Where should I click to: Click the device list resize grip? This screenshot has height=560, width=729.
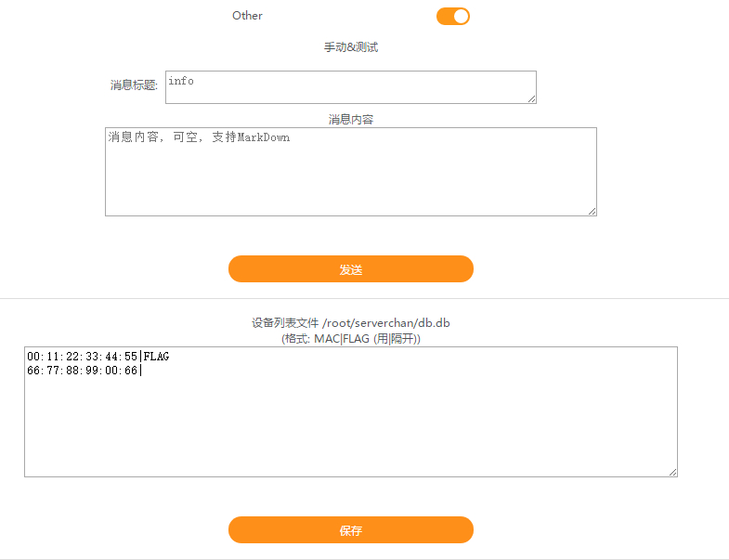[672, 472]
